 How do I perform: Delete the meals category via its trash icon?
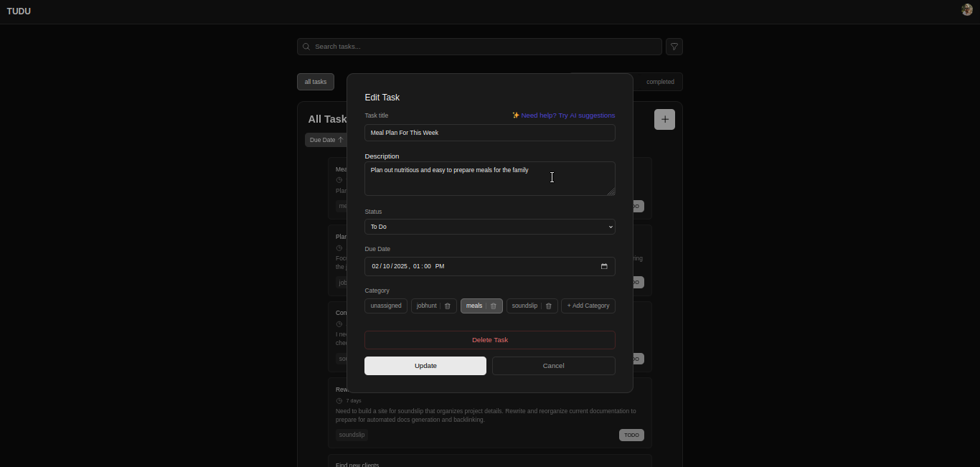[x=493, y=306]
